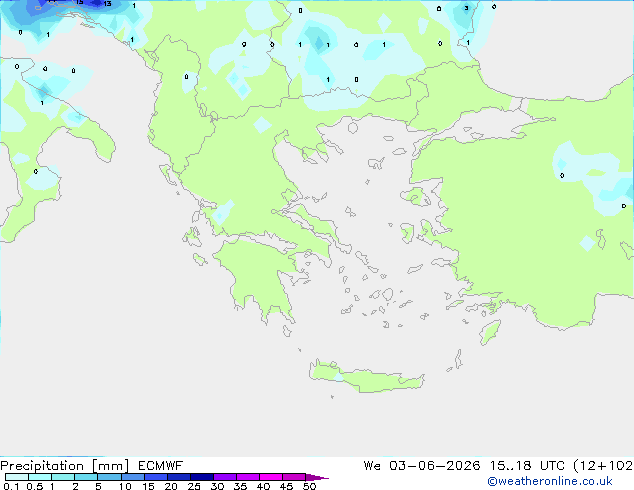Viewport: 634px width, 490px height.
Task: Click the date 'We 03-06-2026'
Action: 422,466
